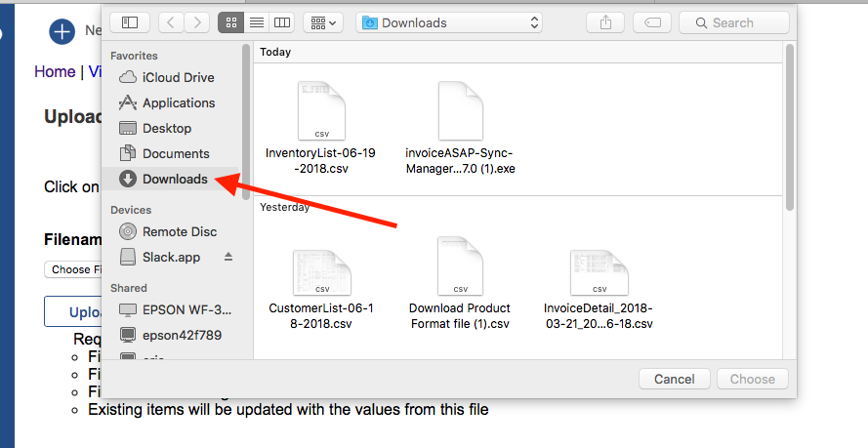Open the item arrangement dropdown

(x=322, y=22)
